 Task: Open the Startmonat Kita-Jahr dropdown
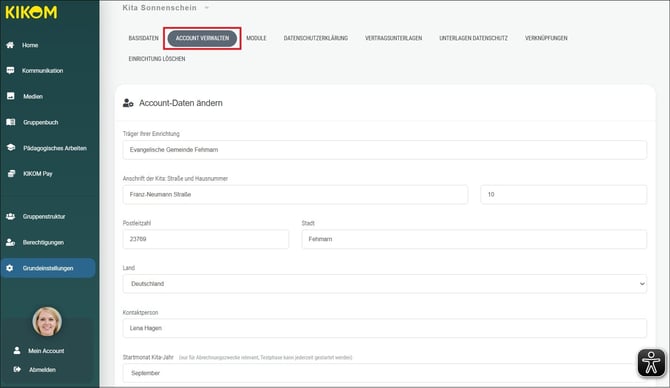pos(385,373)
